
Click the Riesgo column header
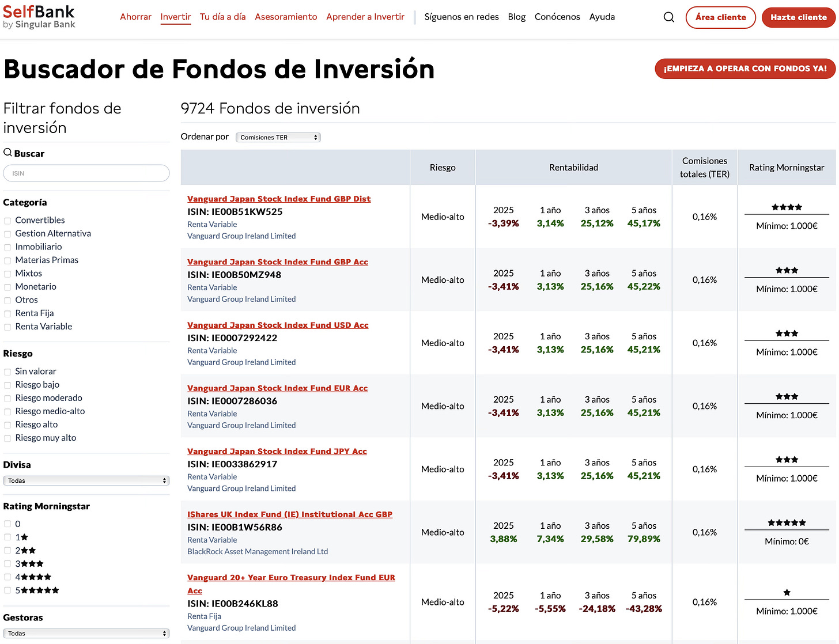click(x=443, y=168)
